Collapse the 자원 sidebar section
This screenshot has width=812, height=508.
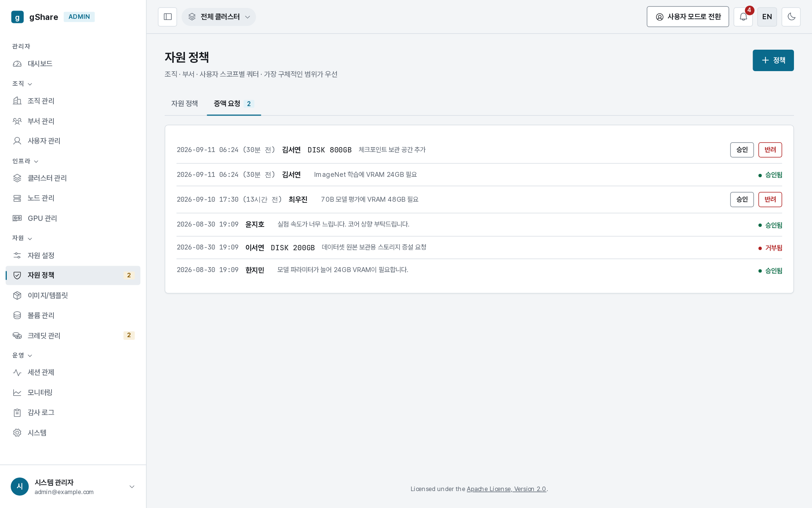22,238
